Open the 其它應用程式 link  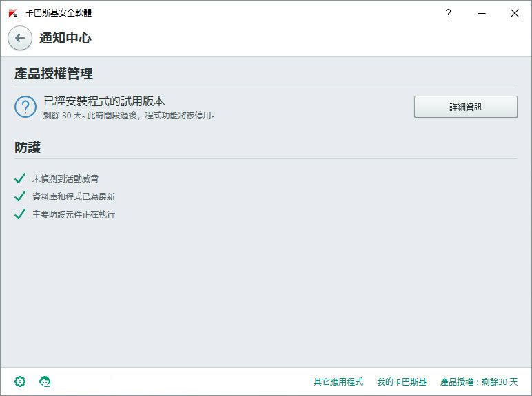tap(338, 382)
